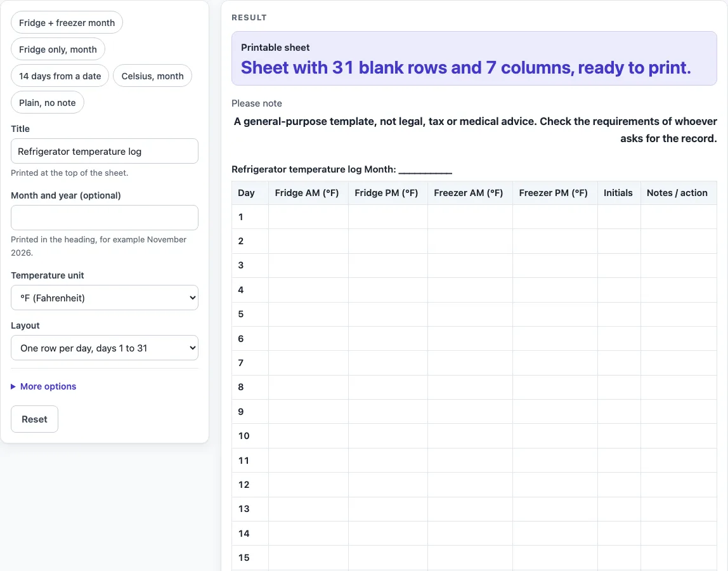Click day number 12 in the table

point(244,485)
